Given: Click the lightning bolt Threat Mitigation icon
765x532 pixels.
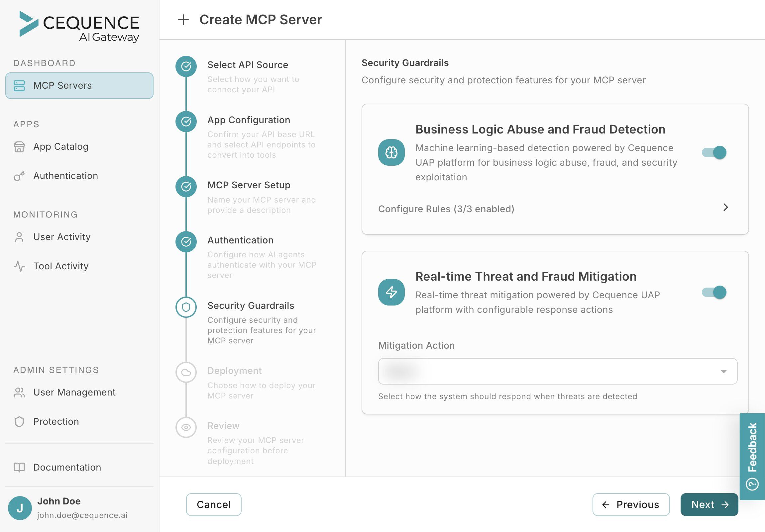Looking at the screenshot, I should [391, 292].
